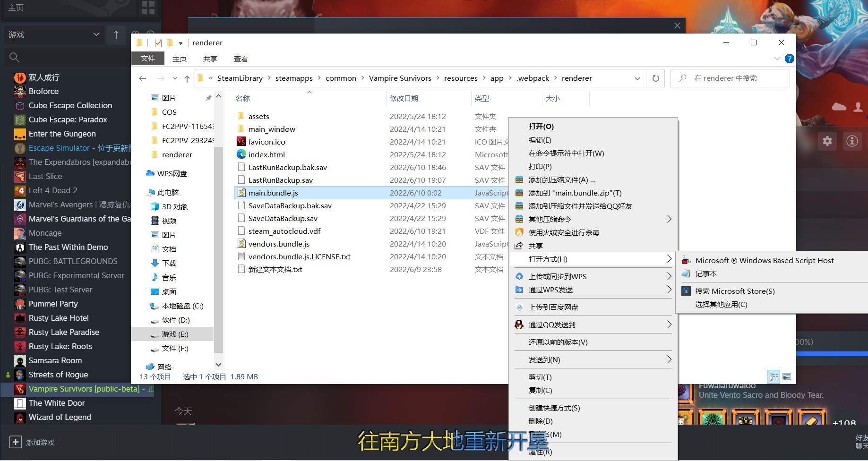Open Explorer 主页 ribbon tab
868x461 pixels.
click(x=180, y=59)
